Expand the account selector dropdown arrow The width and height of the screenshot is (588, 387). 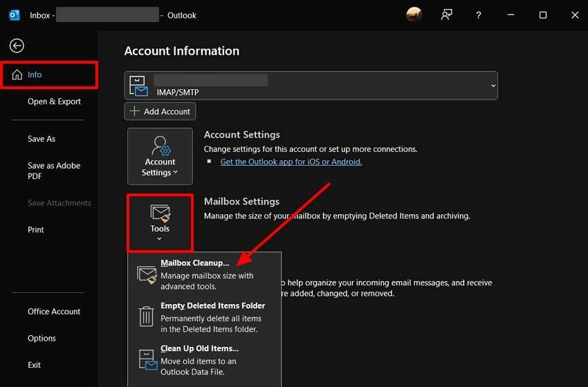pos(493,86)
